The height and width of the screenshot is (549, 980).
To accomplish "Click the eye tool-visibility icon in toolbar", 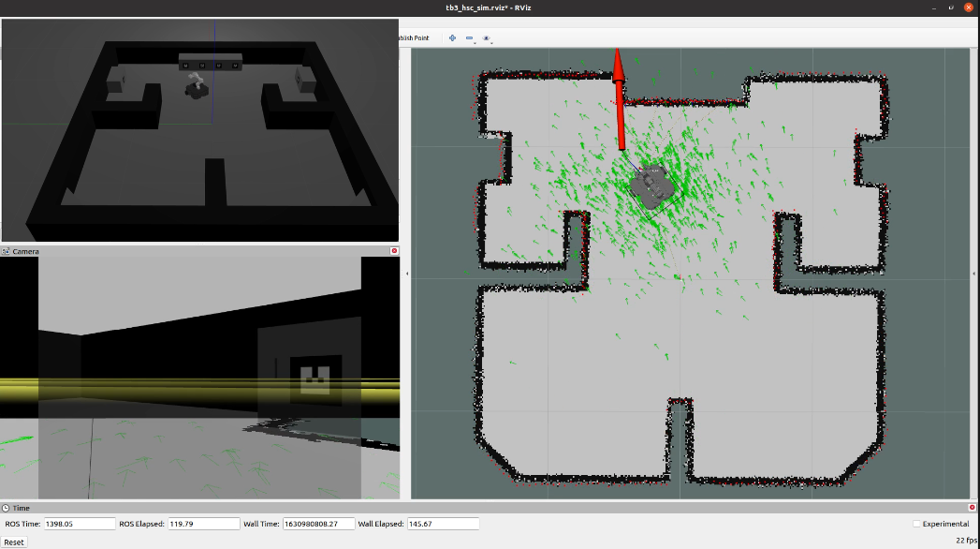I will point(486,37).
